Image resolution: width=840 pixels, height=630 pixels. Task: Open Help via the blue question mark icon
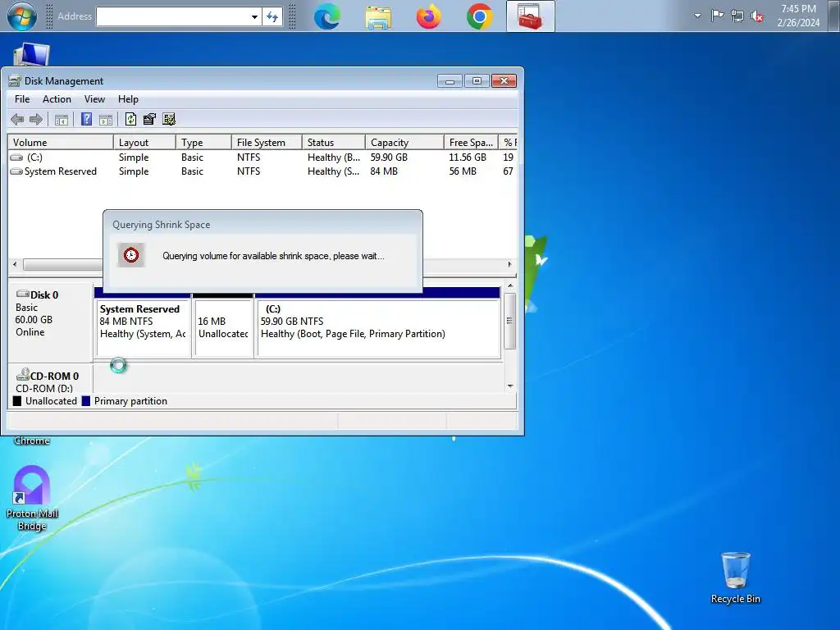click(86, 120)
